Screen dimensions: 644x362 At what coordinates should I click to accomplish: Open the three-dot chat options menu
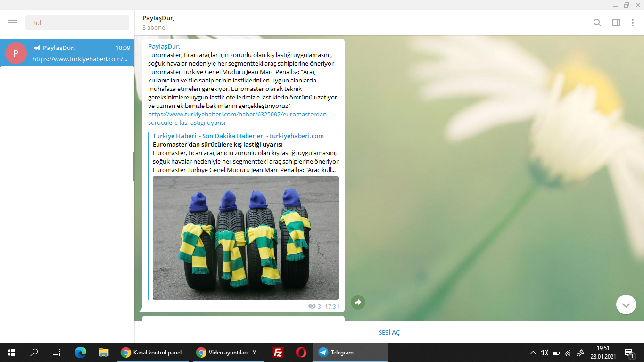(x=633, y=23)
